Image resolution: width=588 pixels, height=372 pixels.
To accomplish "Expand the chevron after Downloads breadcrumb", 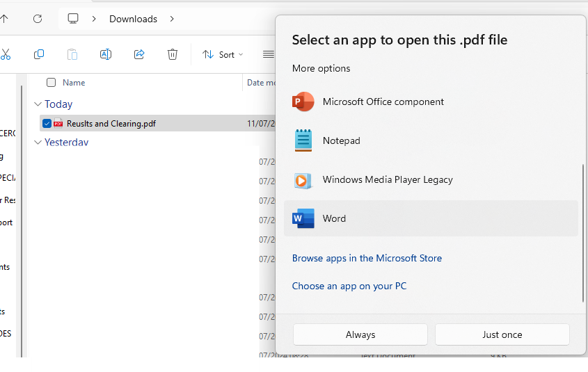I will point(172,19).
